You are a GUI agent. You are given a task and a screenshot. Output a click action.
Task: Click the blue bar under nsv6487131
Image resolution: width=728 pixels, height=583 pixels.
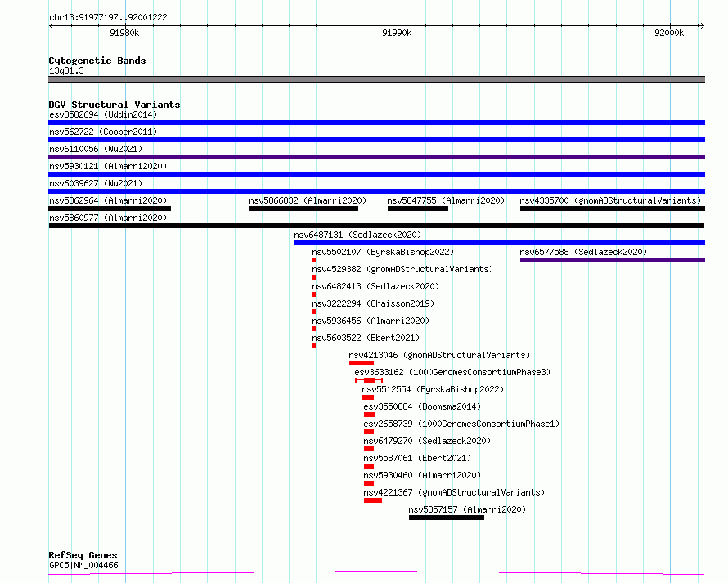(x=500, y=243)
